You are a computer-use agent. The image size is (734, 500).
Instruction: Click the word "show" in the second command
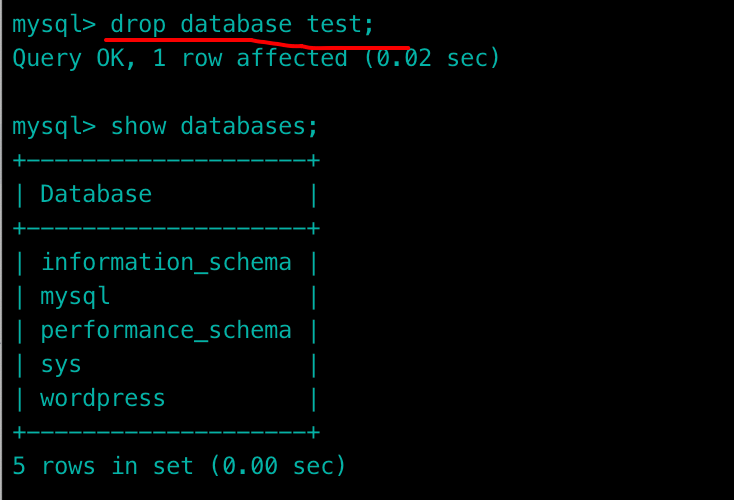pos(138,126)
